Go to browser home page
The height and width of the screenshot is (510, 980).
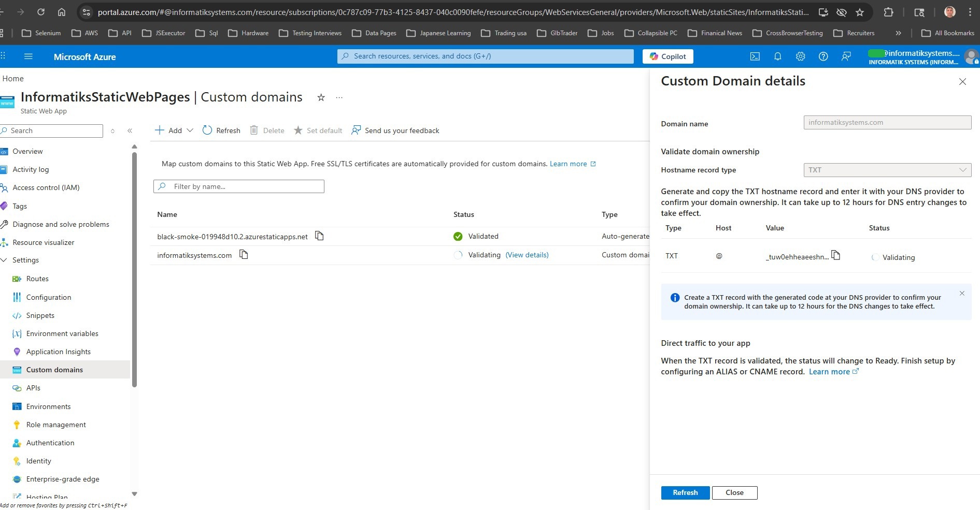click(x=62, y=12)
